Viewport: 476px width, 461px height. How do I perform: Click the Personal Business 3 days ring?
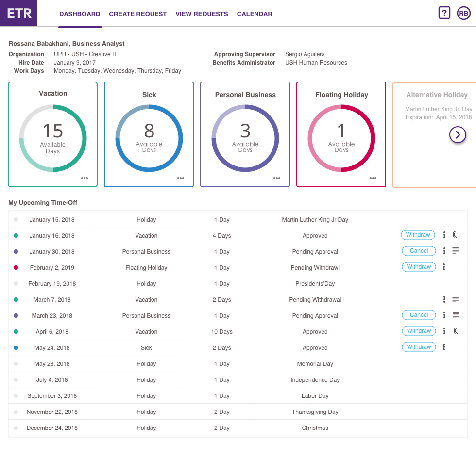tap(245, 138)
